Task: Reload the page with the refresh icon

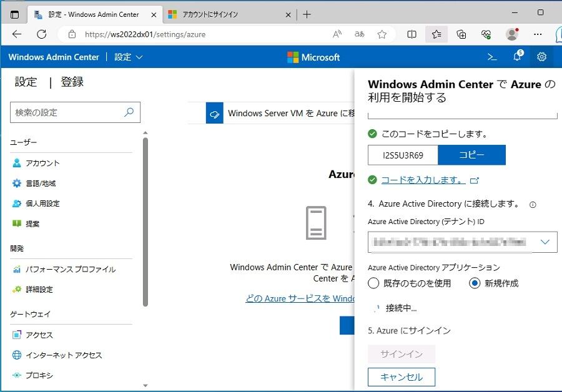Action: [42, 34]
